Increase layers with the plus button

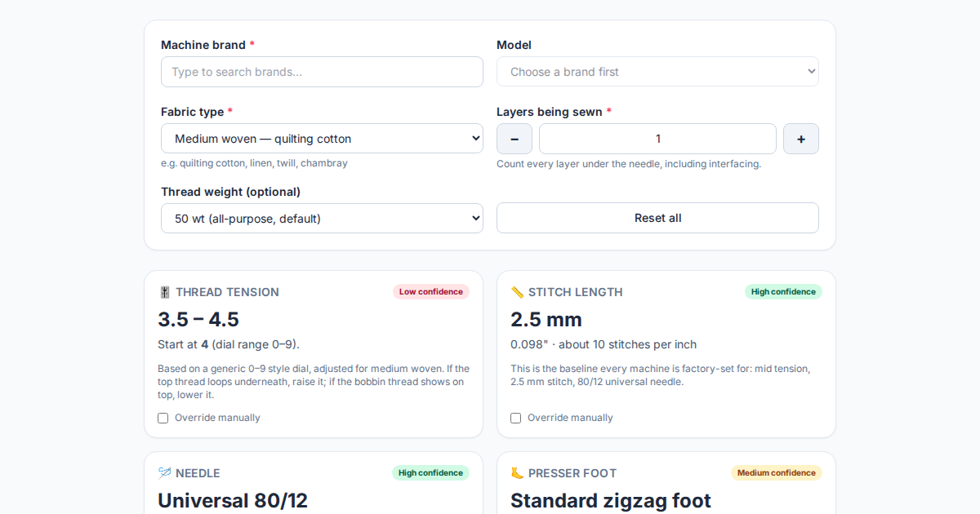coord(801,139)
